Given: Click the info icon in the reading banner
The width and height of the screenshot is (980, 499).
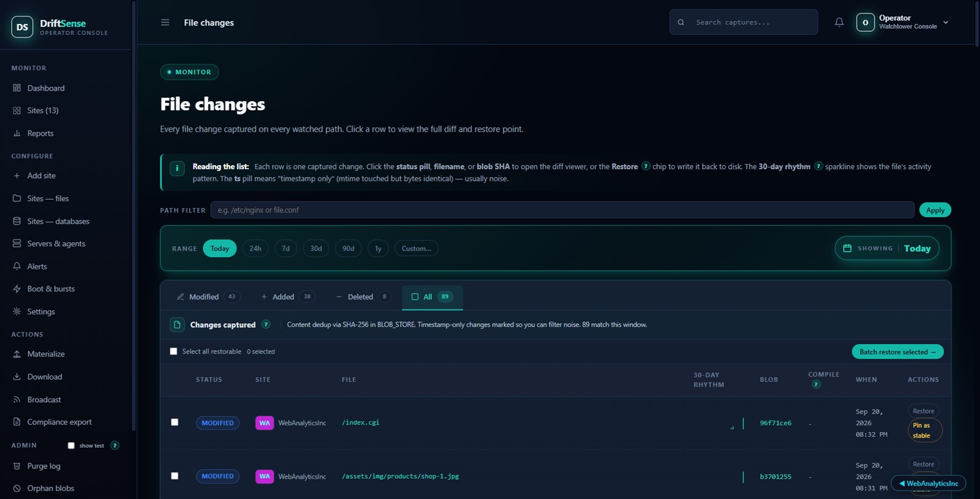Looking at the screenshot, I should pos(177,168).
